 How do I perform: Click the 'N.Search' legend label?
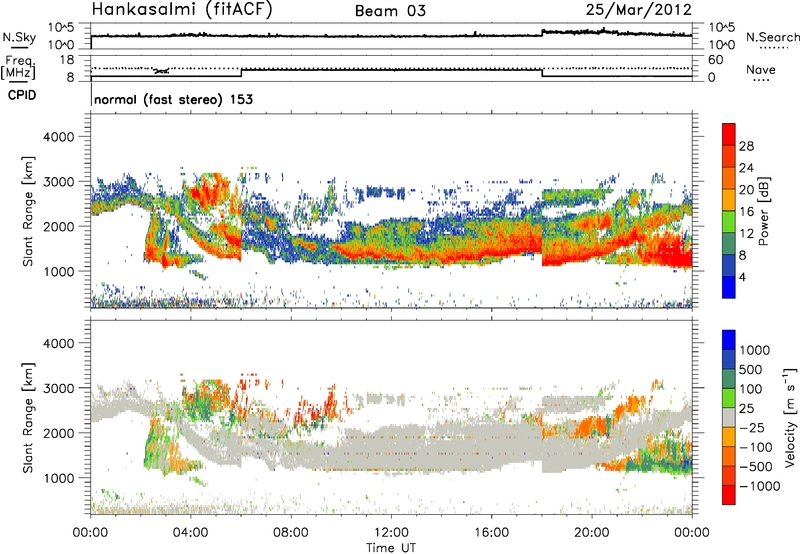(773, 37)
